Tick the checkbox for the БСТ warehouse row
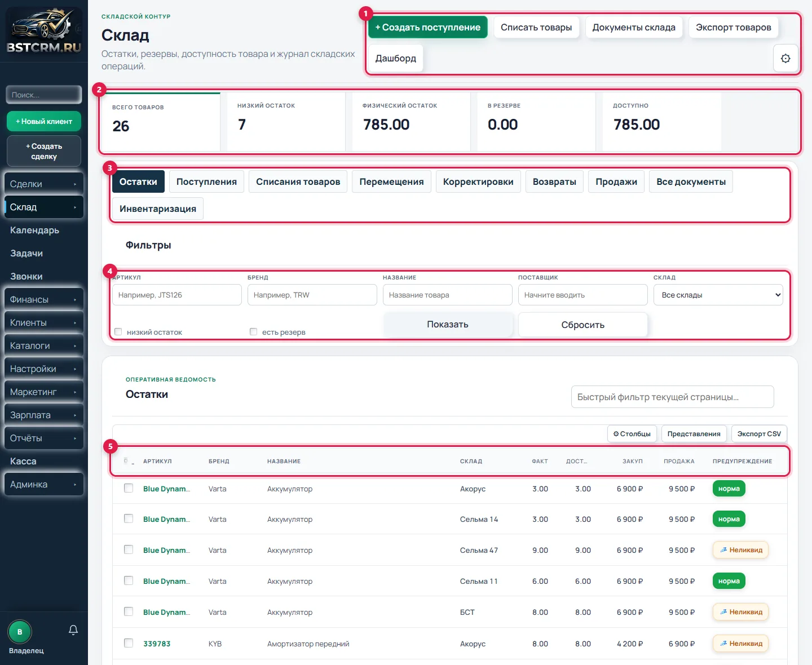812x665 pixels. [129, 611]
